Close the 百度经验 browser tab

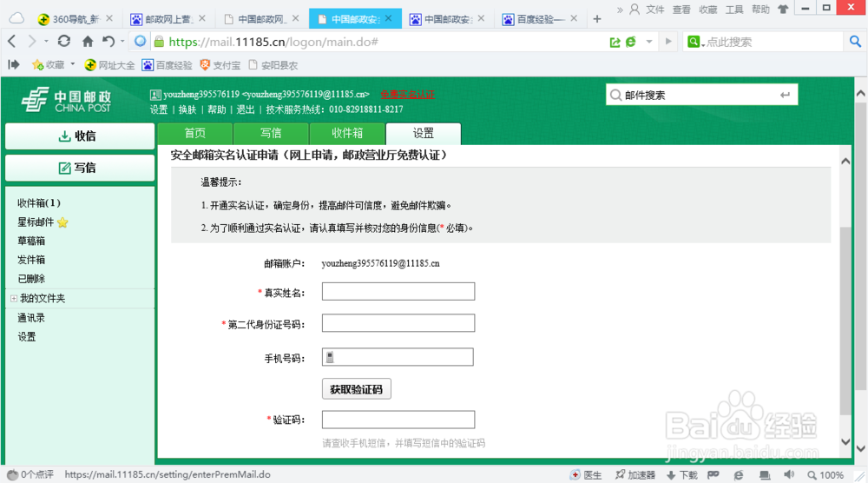(x=574, y=18)
